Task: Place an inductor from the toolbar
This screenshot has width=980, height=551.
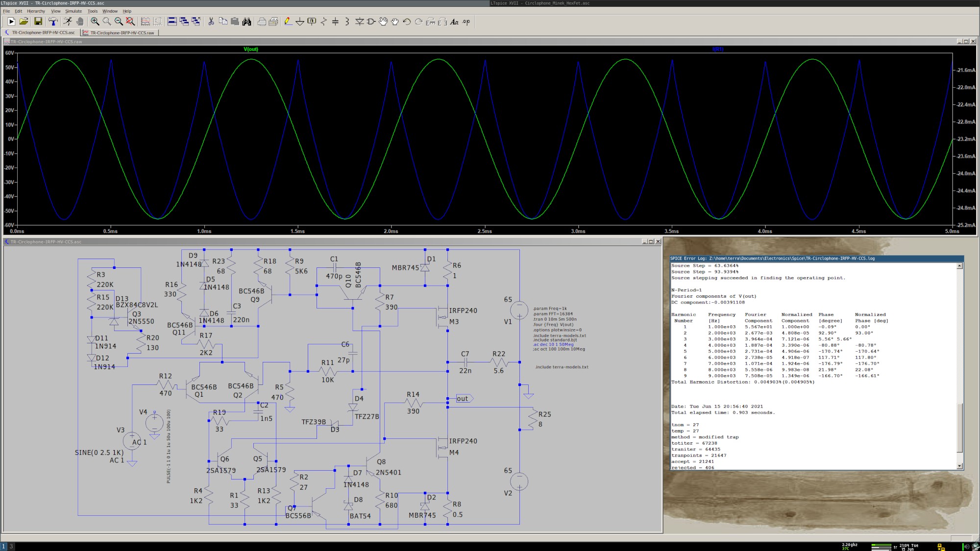Action: [x=347, y=22]
